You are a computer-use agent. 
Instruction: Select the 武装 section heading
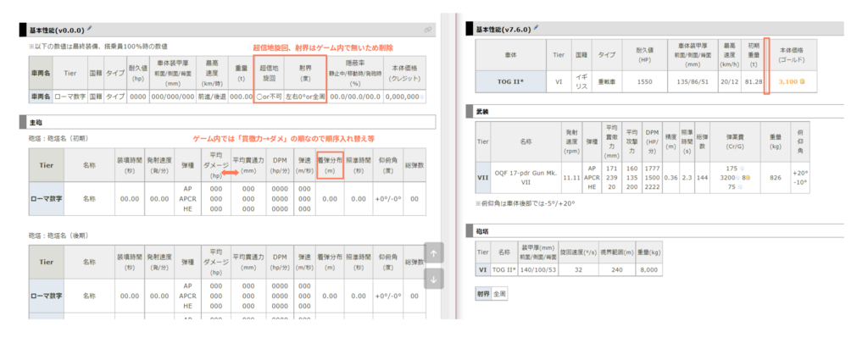pyautogui.click(x=483, y=111)
